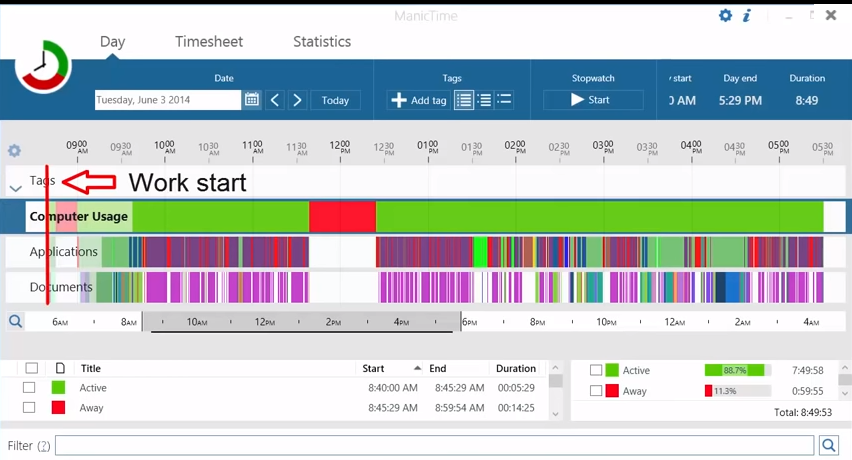Select the Documents timeline row label
The width and height of the screenshot is (852, 460).
(61, 287)
